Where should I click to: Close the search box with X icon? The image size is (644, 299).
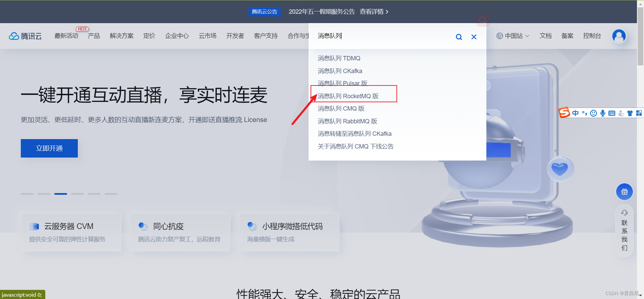pos(474,37)
